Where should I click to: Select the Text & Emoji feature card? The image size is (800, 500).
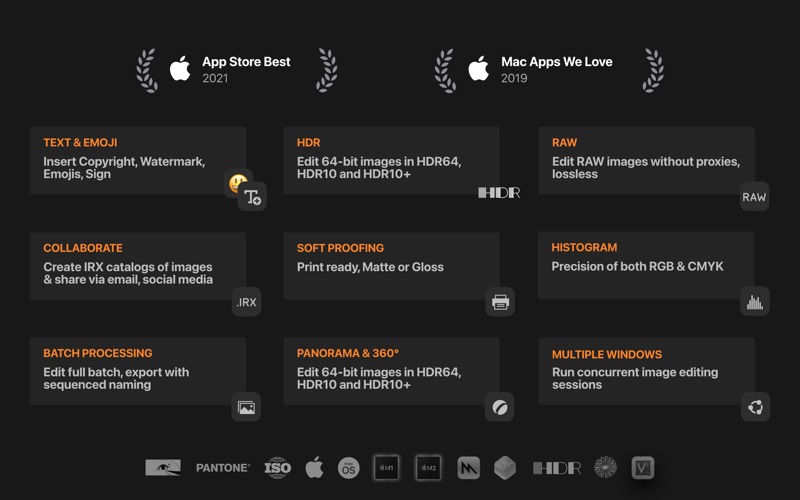click(137, 160)
